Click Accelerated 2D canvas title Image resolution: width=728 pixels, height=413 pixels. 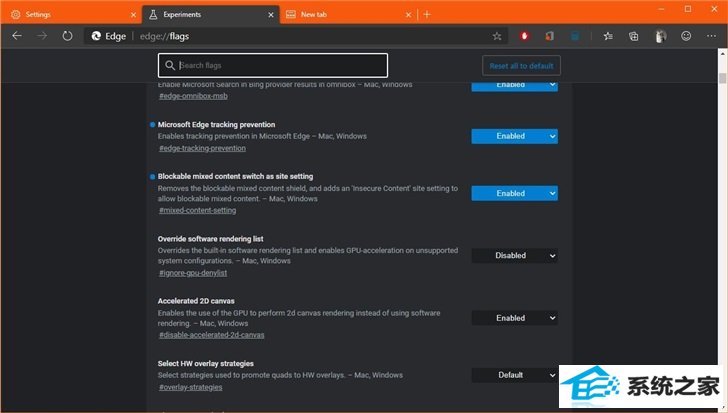click(196, 301)
